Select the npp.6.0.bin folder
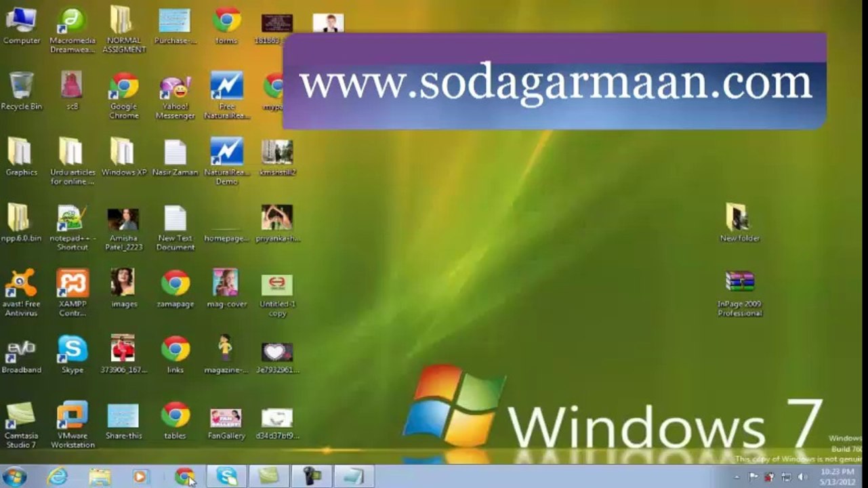868x488 pixels. (x=22, y=223)
